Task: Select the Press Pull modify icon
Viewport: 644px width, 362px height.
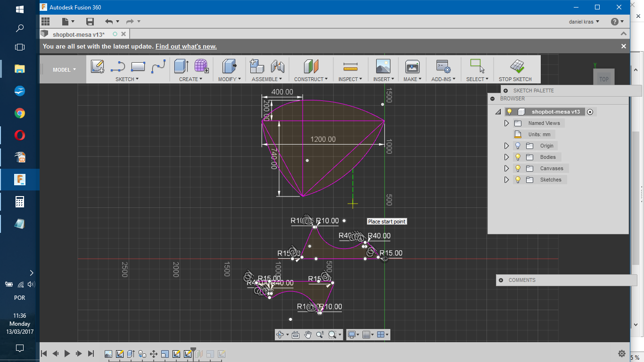Action: [x=229, y=66]
